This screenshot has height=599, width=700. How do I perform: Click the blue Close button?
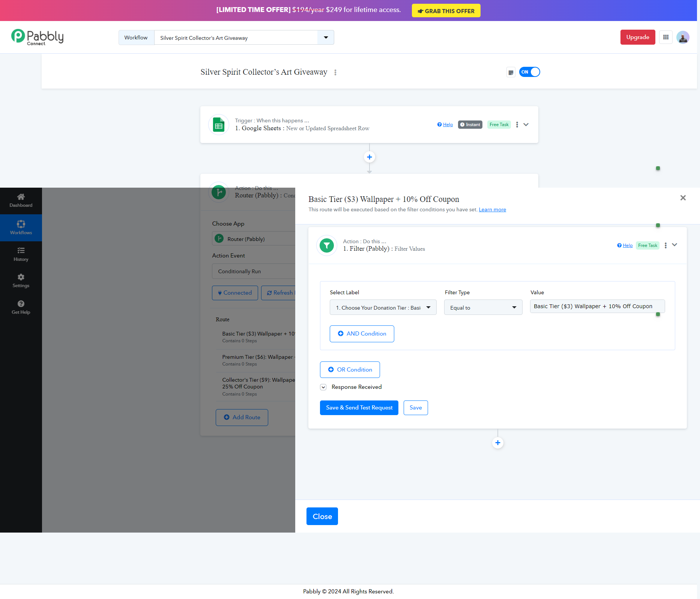[322, 516]
